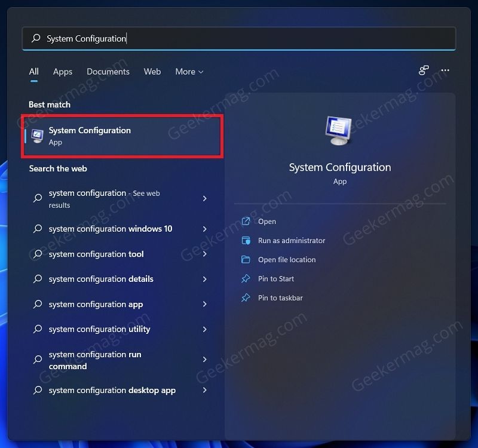The width and height of the screenshot is (478, 448).
Task: Switch to the All tab
Action: click(34, 72)
